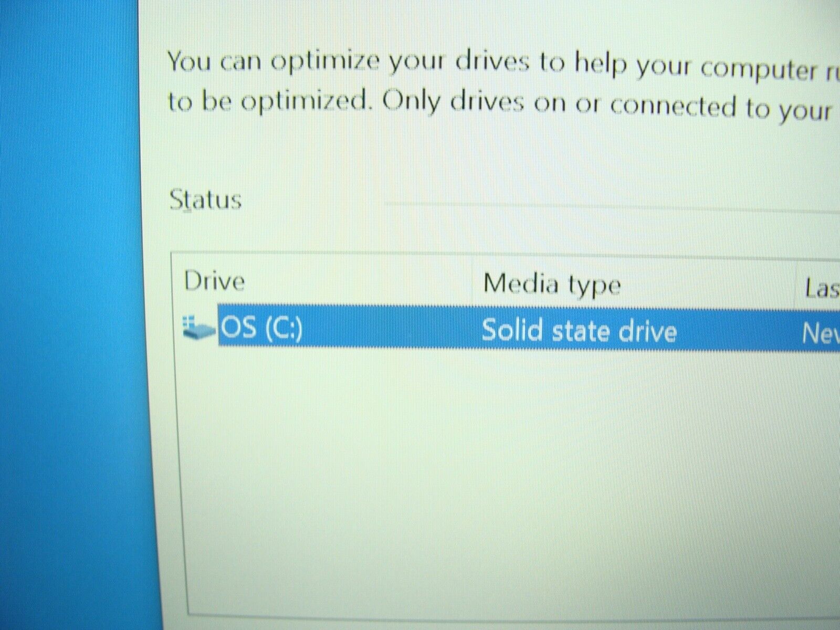Image resolution: width=840 pixels, height=630 pixels.
Task: Sort the list by the Media type column header
Action: 552,285
